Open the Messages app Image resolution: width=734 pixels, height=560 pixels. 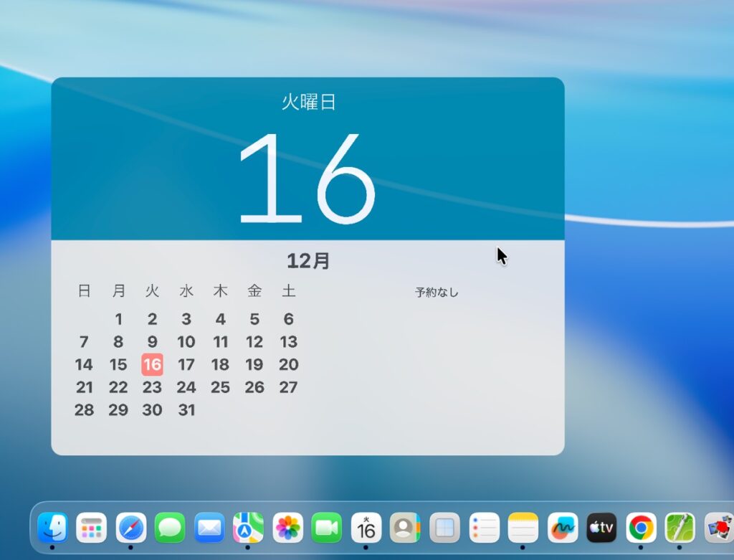coord(170,528)
